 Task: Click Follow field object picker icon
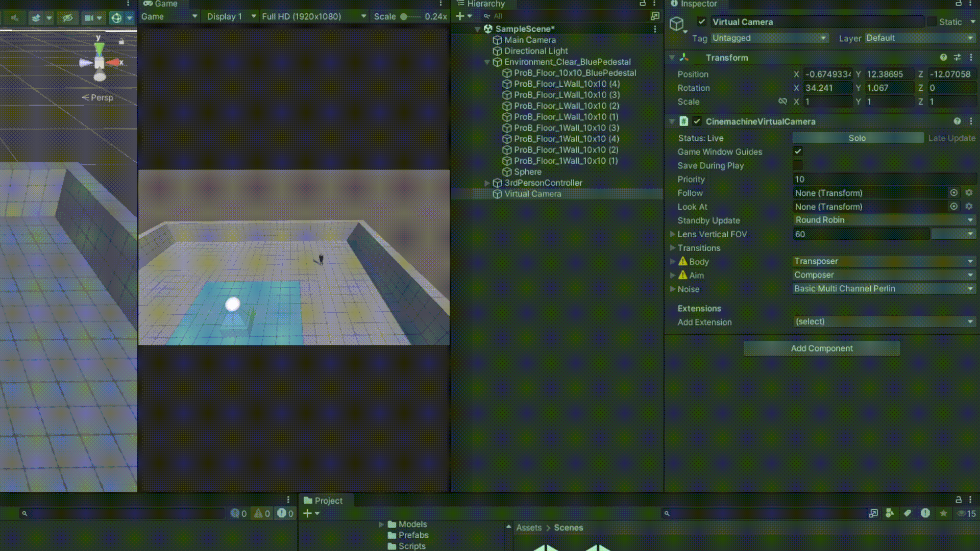tap(953, 193)
